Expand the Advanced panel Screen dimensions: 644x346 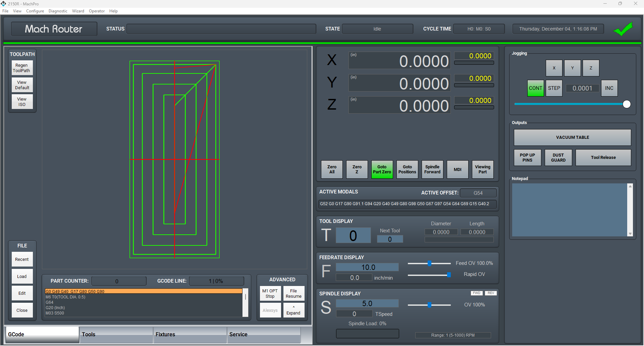click(x=293, y=310)
